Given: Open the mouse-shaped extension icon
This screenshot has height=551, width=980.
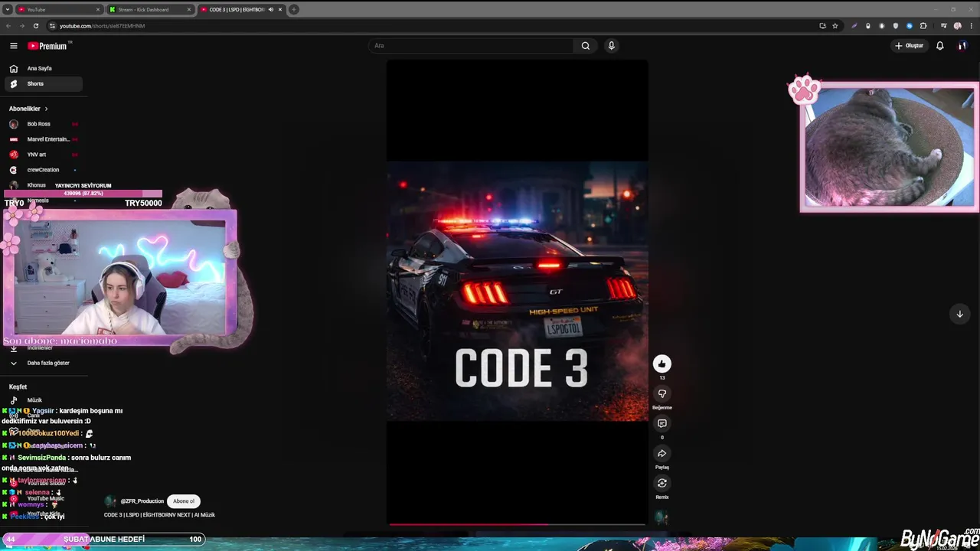Looking at the screenshot, I should point(868,26).
